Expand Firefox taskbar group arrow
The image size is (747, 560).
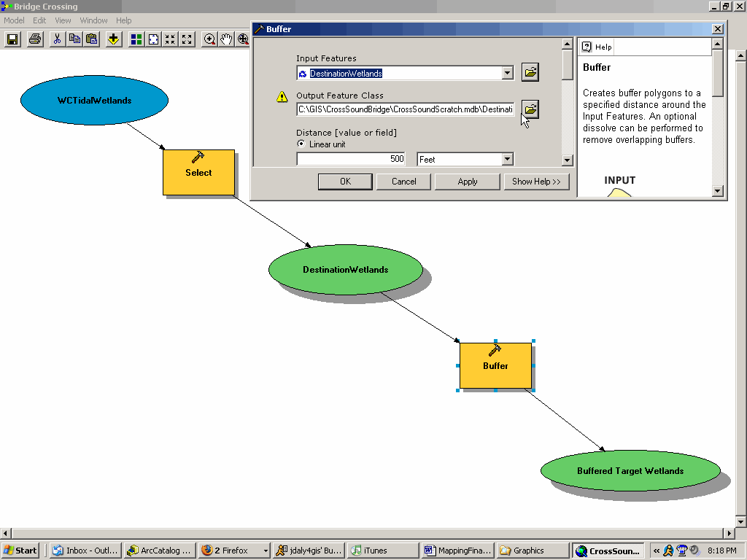coord(265,551)
